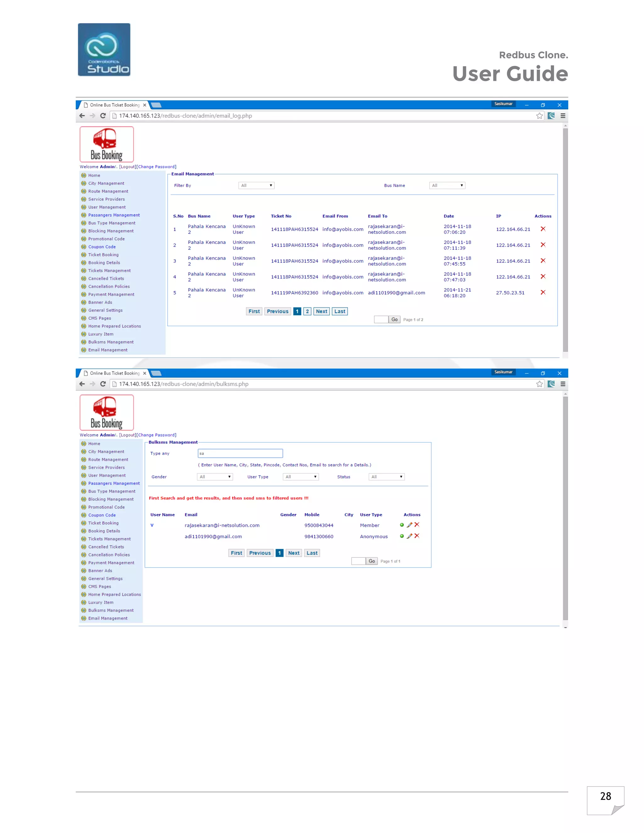Delete email log row 1 dated 07:06:20
Viewport: 644px width, 833px height.
click(x=543, y=229)
